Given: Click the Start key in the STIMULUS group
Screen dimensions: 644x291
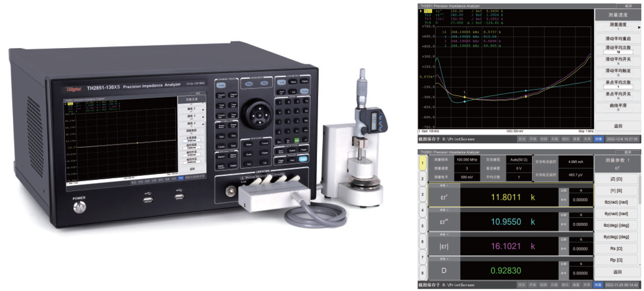Looking at the screenshot, I should [x=221, y=137].
